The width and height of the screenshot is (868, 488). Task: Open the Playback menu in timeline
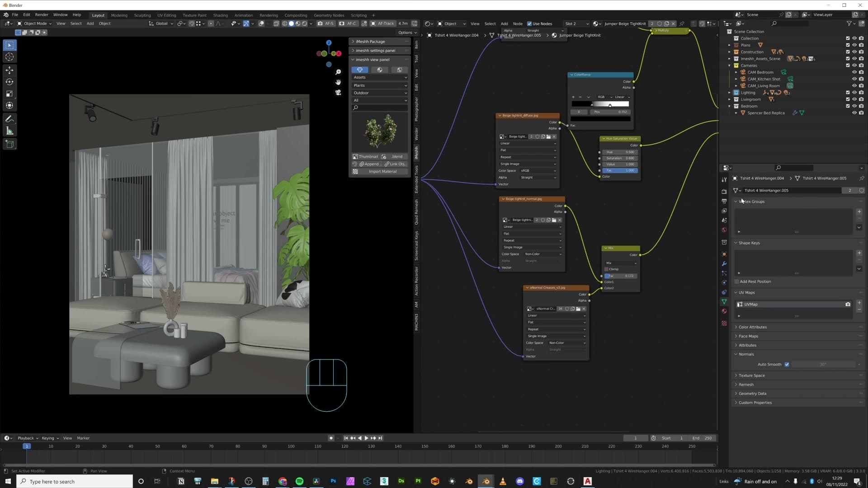click(28, 438)
